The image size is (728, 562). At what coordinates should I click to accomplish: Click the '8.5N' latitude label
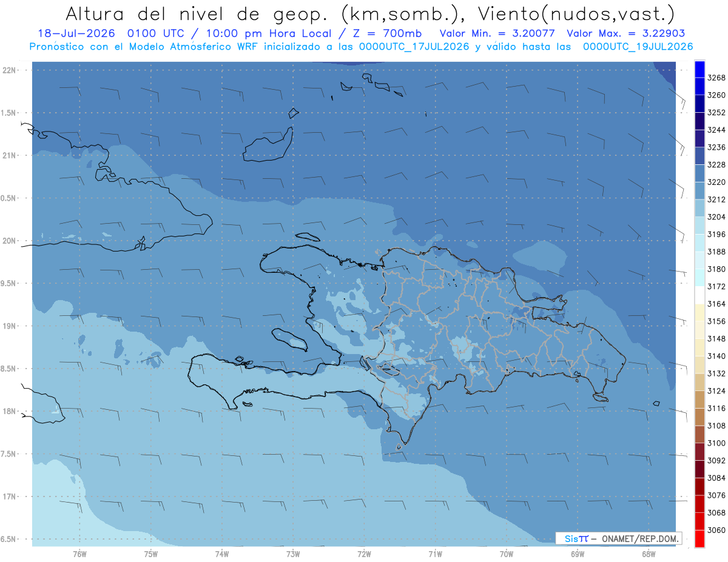click(7, 369)
